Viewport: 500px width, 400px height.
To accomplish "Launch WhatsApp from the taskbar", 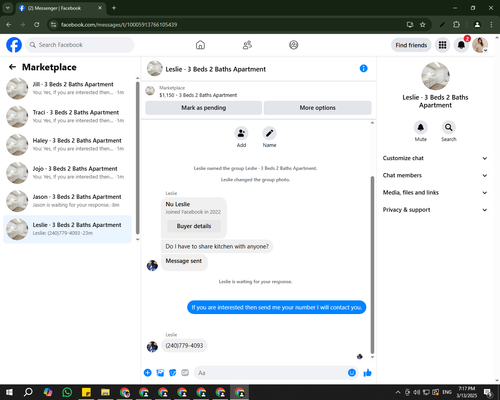I will tap(67, 392).
